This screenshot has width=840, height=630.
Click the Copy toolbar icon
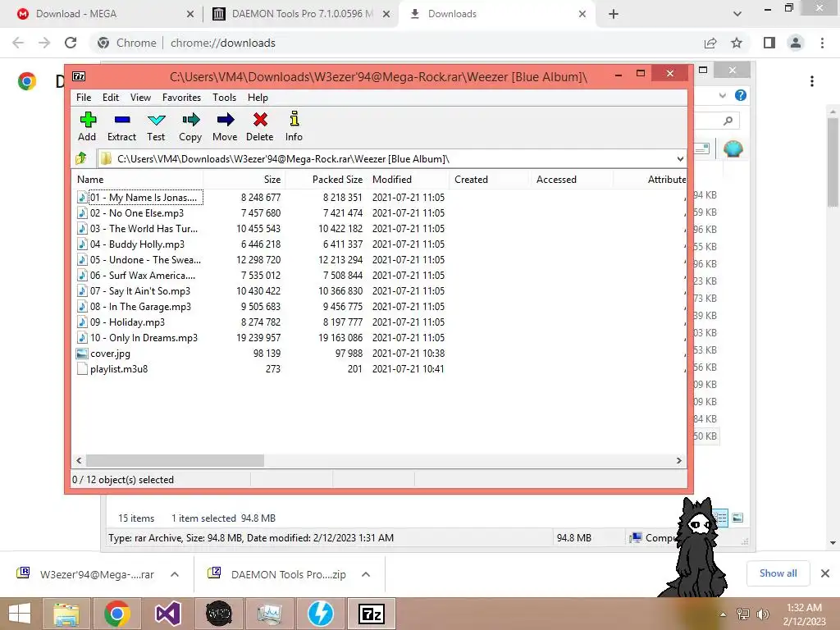190,120
